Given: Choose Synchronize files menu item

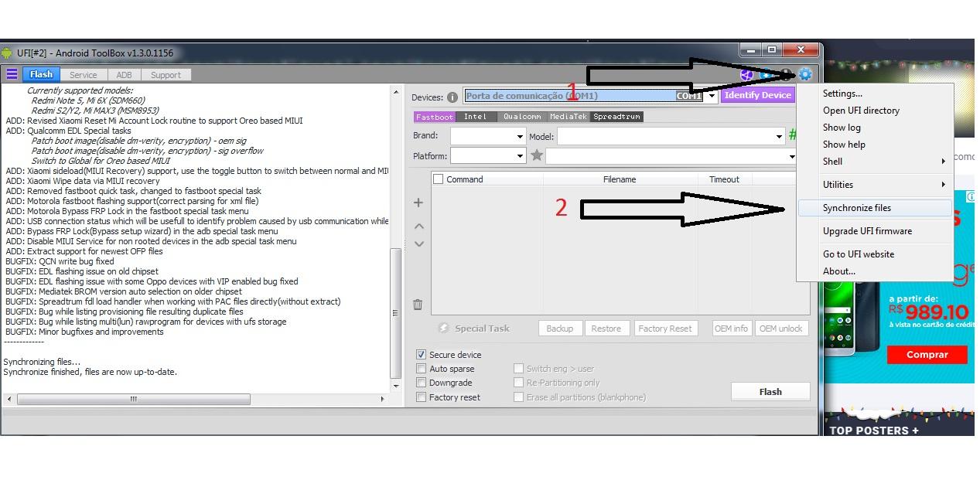Looking at the screenshot, I should tap(875, 208).
